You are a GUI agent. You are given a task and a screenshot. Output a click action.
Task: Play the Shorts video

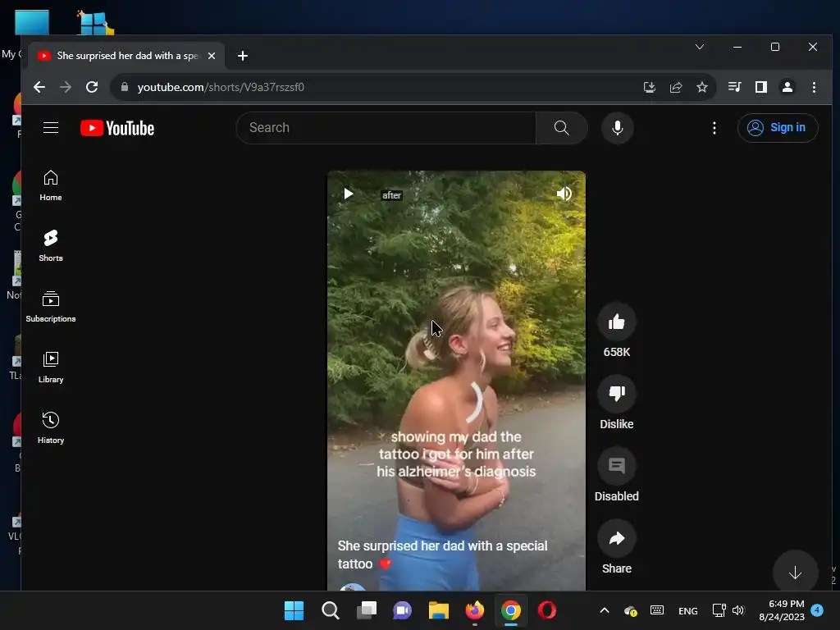tap(348, 194)
